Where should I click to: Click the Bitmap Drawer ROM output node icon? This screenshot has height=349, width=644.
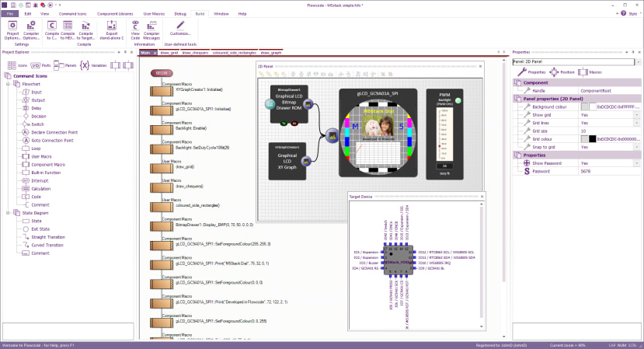tap(308, 104)
